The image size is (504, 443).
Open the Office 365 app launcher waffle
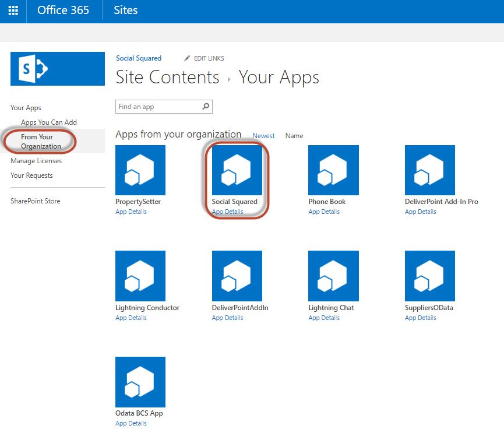pos(13,10)
